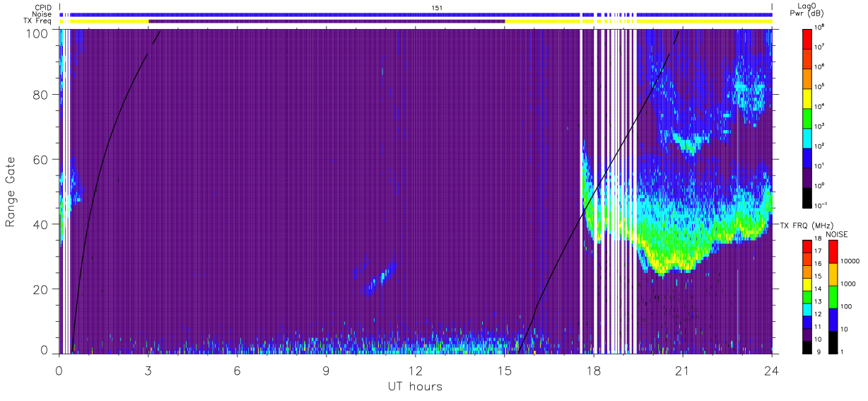Click the CPID value '151'
The height and width of the screenshot is (401, 868).
coord(438,8)
